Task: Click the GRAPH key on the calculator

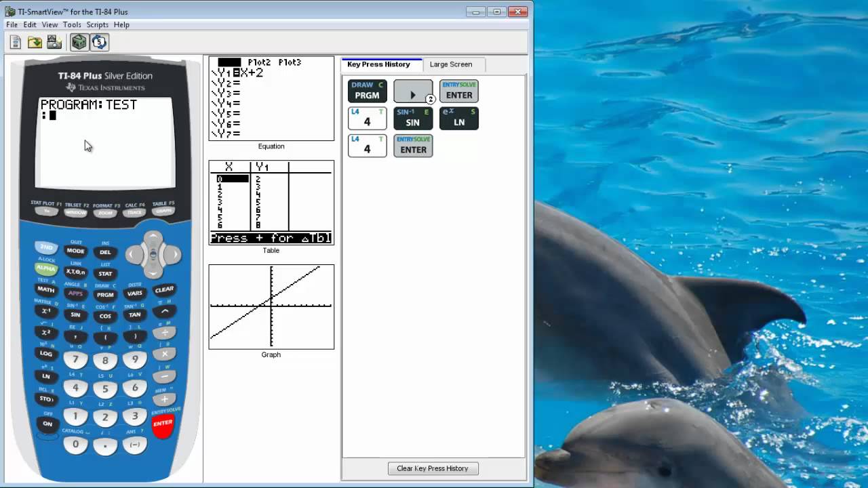Action: tap(163, 211)
